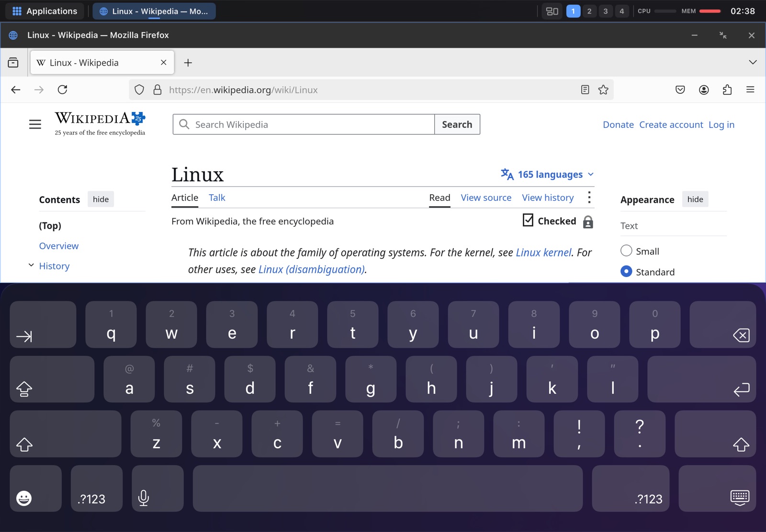List all tabs dropdown arrow
Image resolution: width=766 pixels, height=532 pixels.
click(753, 63)
